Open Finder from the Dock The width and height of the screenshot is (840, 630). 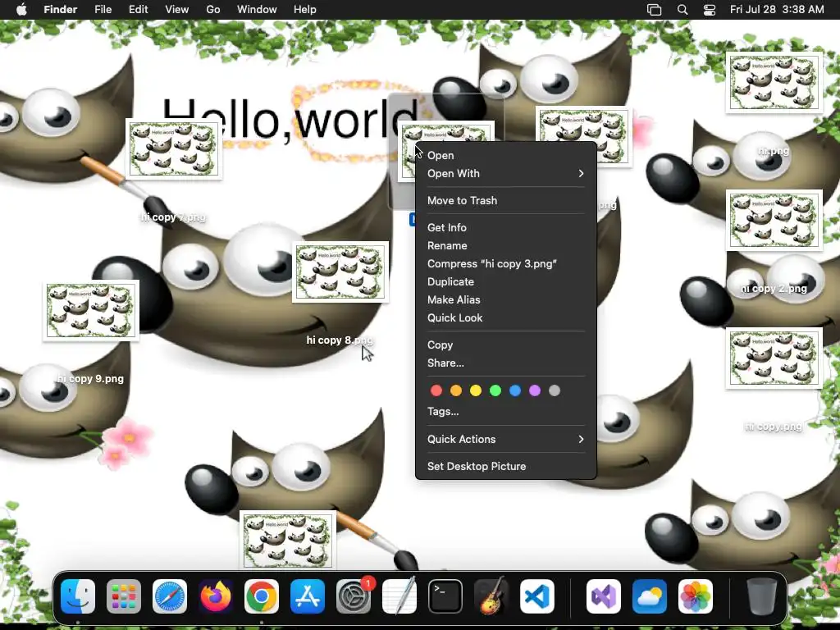pyautogui.click(x=78, y=596)
